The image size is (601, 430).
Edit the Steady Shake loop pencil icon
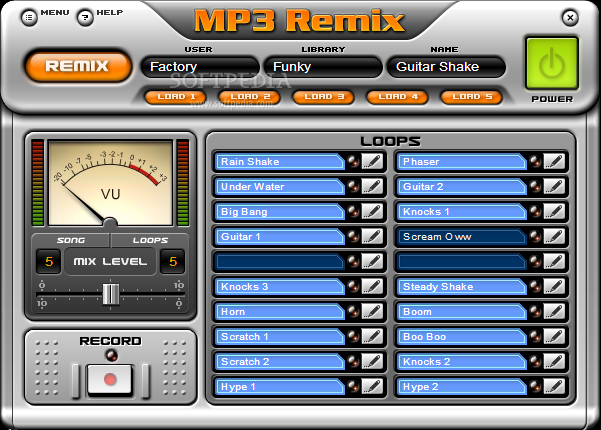pos(554,286)
